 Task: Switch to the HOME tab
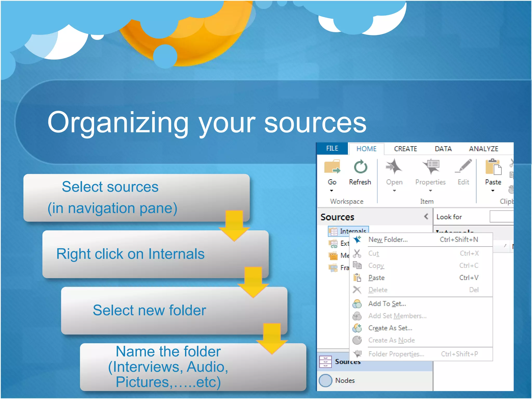tap(366, 149)
